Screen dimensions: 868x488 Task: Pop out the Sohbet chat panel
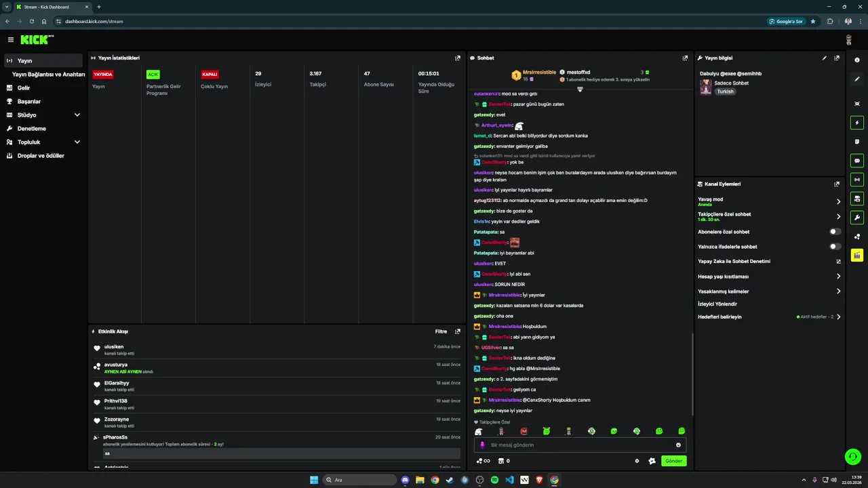coord(685,58)
